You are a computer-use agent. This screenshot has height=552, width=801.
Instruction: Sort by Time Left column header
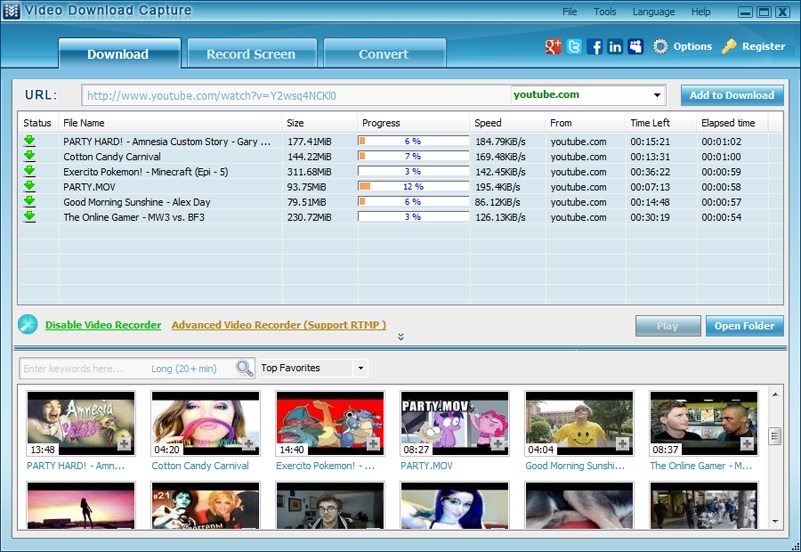661,123
